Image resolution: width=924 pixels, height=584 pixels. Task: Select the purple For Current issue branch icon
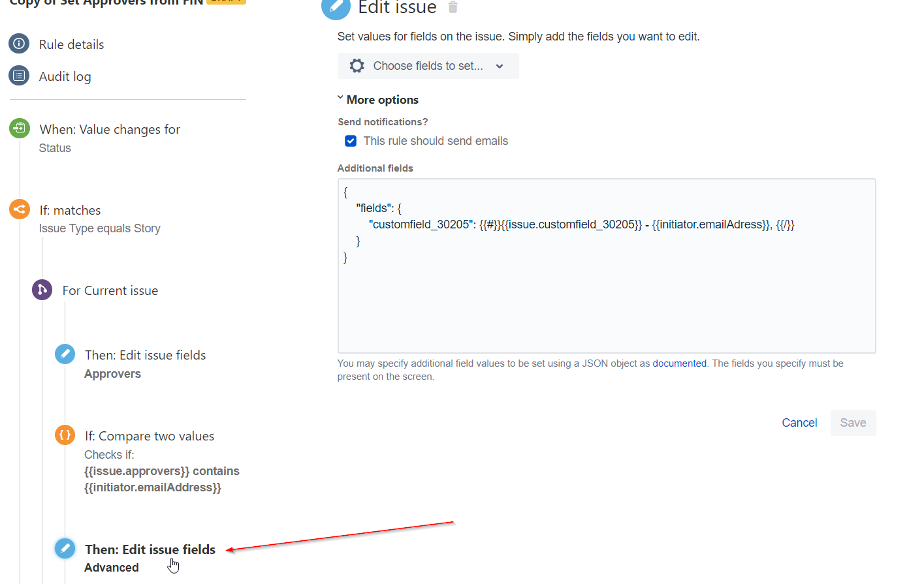pyautogui.click(x=42, y=290)
